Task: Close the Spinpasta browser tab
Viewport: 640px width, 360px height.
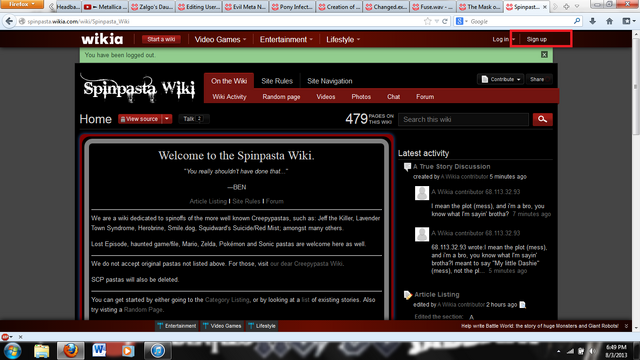Action: coord(544,7)
